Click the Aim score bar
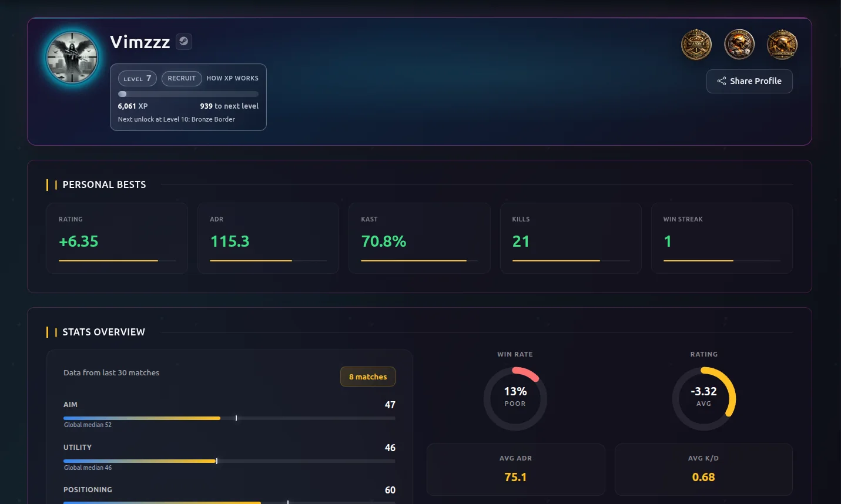The width and height of the screenshot is (841, 504). pyautogui.click(x=229, y=418)
